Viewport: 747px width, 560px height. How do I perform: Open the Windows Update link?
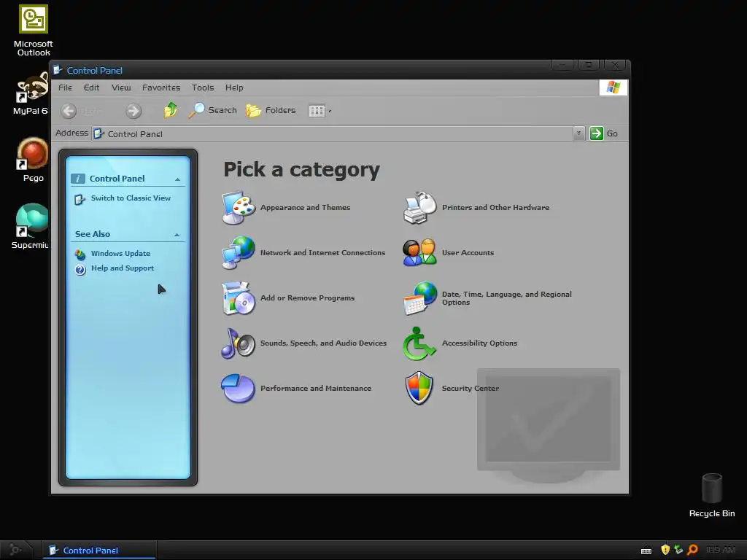point(120,253)
